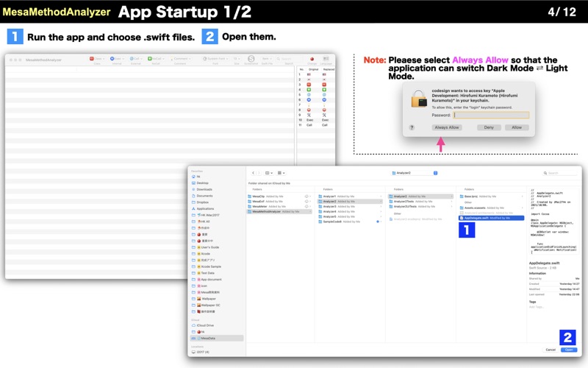Select Analyzer5 folder
This screenshot has width=588, height=368.
350,216
